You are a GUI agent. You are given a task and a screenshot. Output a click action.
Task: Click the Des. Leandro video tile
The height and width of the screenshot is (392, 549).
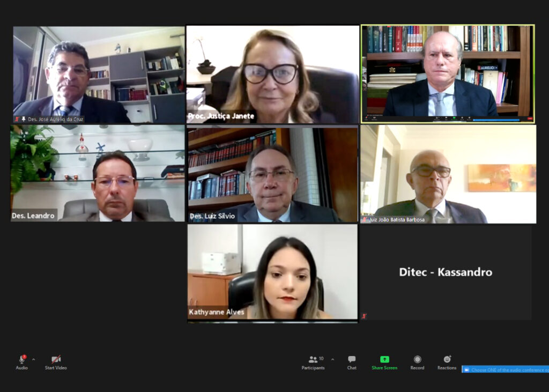(98, 173)
